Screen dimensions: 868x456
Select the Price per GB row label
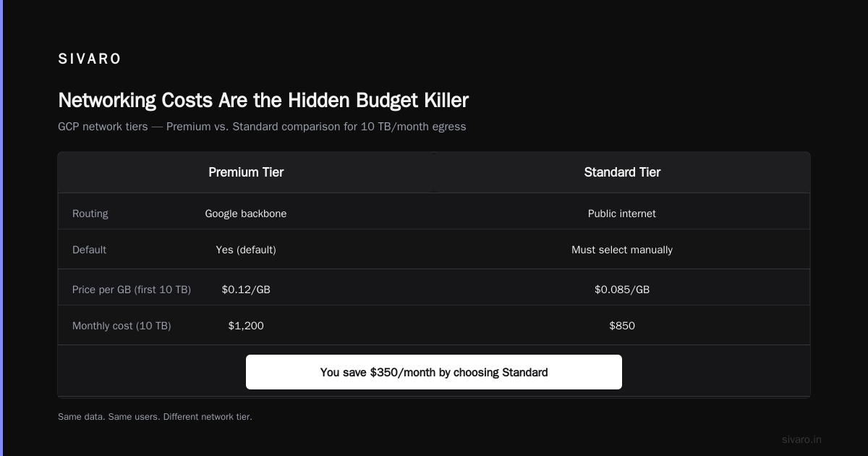point(132,290)
